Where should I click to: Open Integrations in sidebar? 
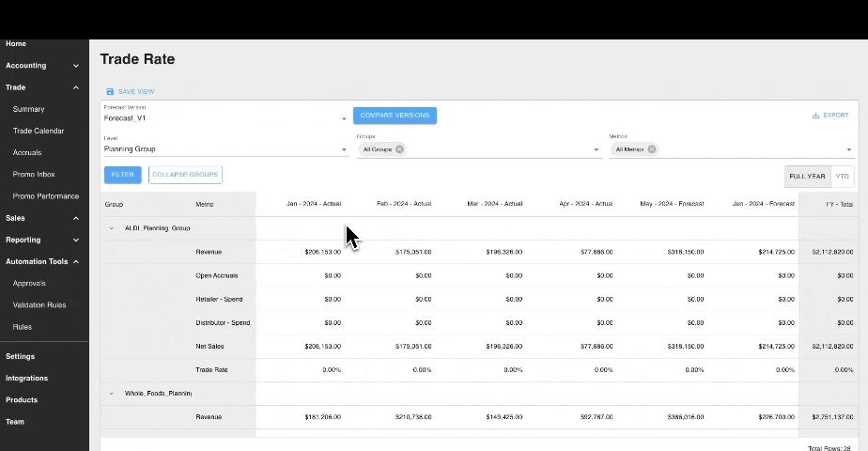click(26, 379)
